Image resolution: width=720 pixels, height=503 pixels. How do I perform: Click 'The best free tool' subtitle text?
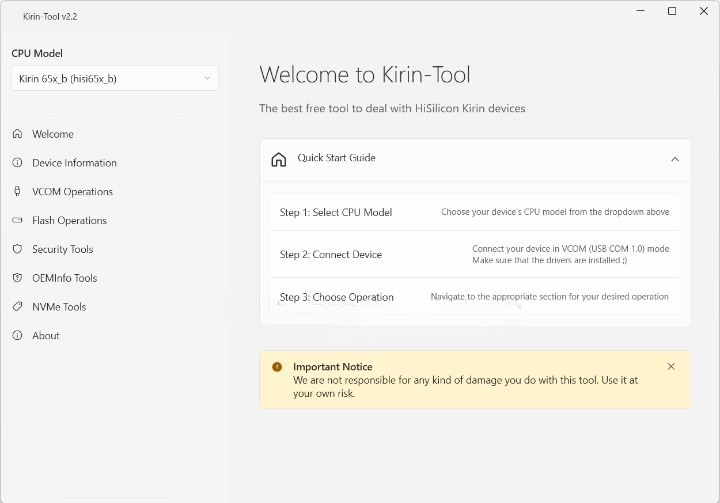point(392,108)
